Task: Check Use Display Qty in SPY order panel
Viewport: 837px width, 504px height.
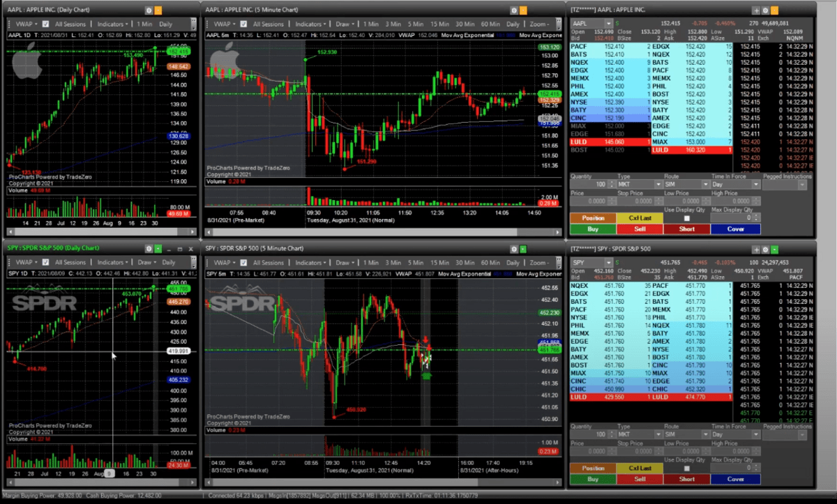Action: tap(686, 468)
